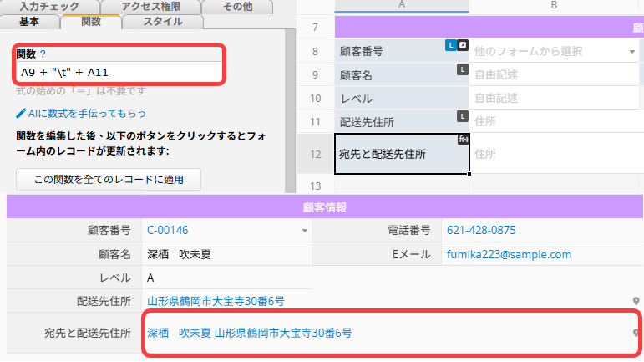Image resolution: width=644 pixels, height=362 pixels.
Task: Click the link arrow icon on 顧客番号 row
Action: 463,45
